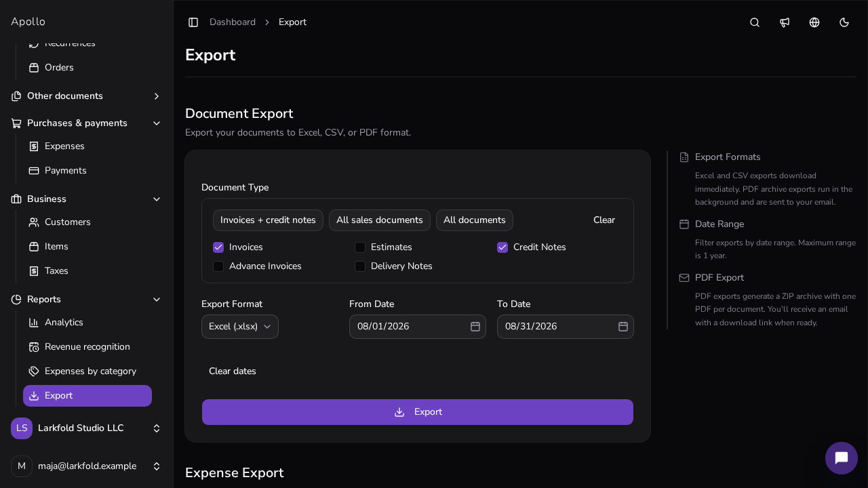This screenshot has width=868, height=488.
Task: Enable the Estimates checkbox
Action: point(360,247)
